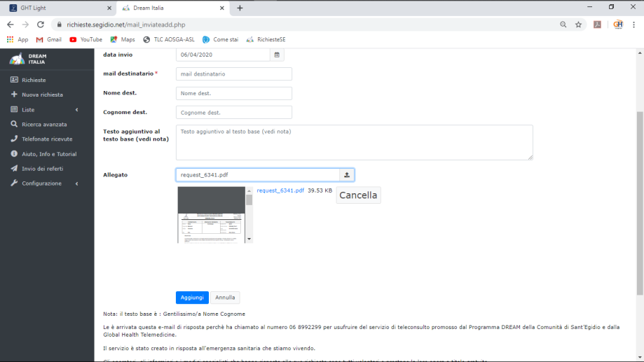Remove the attachment with the Cancella button

pyautogui.click(x=358, y=195)
